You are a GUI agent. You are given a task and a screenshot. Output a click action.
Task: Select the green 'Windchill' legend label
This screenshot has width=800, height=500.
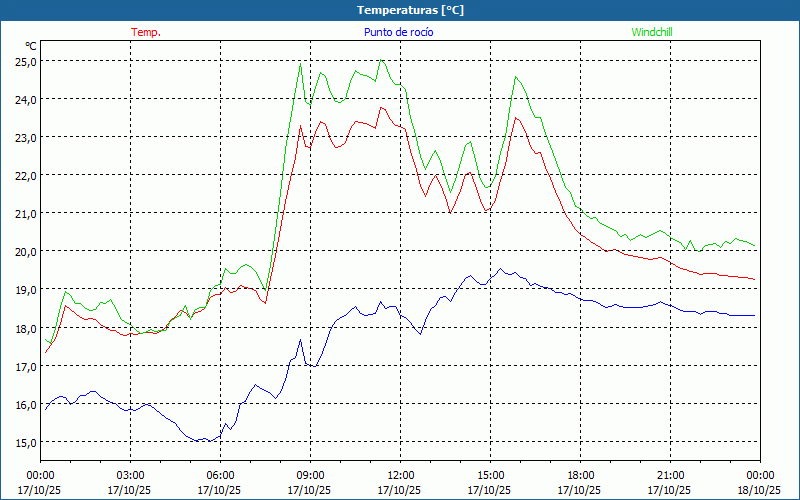pos(652,32)
